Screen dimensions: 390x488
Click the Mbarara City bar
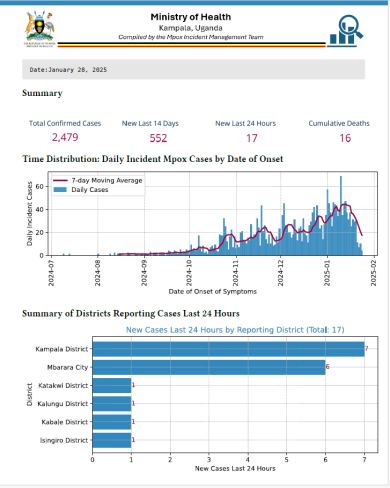click(x=209, y=367)
